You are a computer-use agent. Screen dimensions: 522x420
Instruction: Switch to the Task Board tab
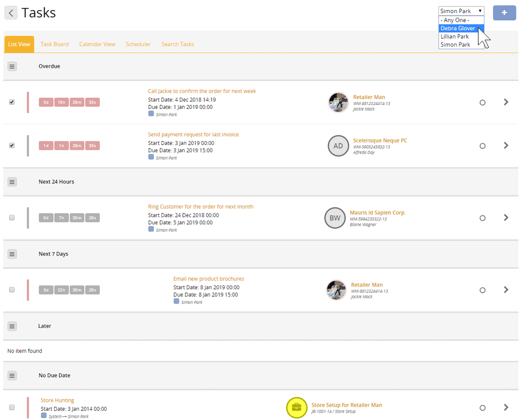[55, 44]
